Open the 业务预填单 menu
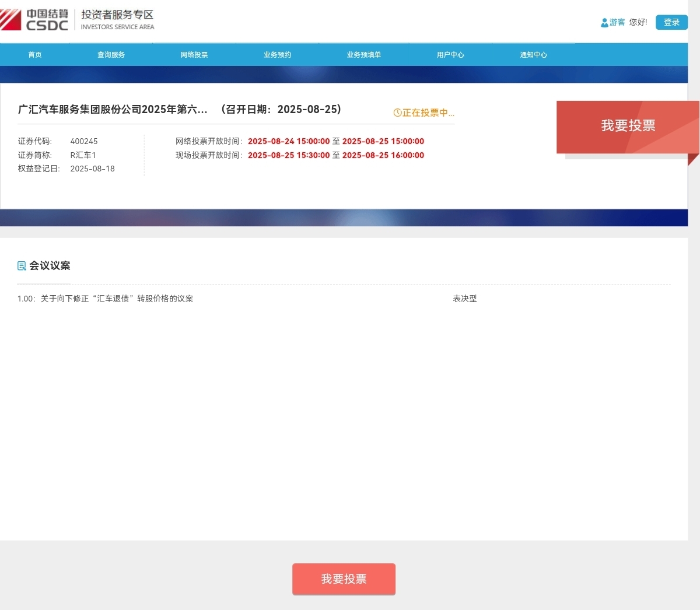The width and height of the screenshot is (700, 610). coord(364,55)
